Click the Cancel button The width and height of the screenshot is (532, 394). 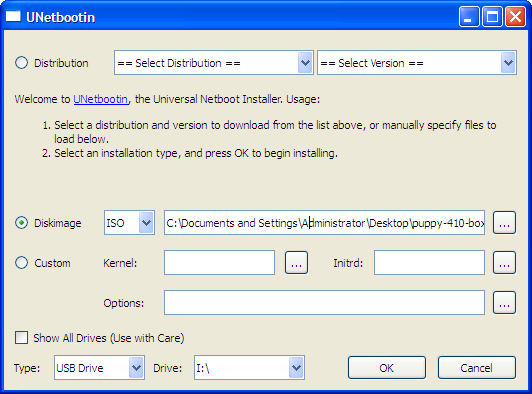(477, 368)
